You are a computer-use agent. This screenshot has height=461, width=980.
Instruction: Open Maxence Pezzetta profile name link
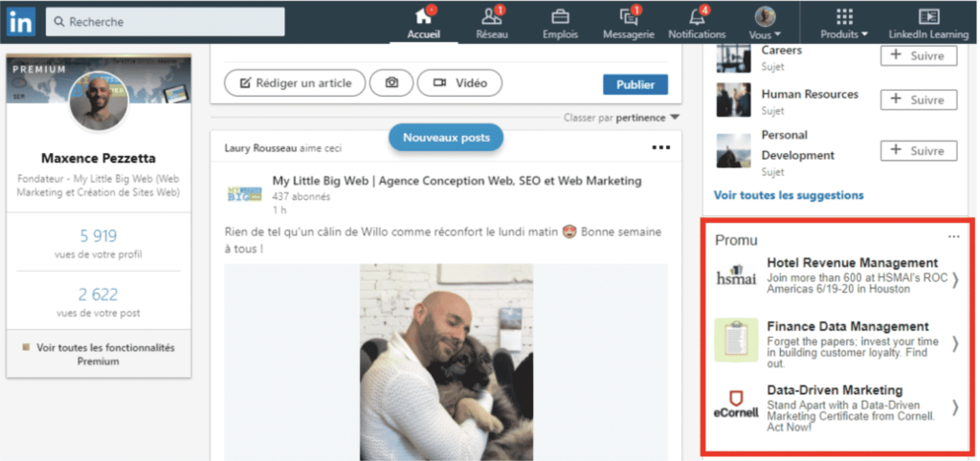pyautogui.click(x=99, y=158)
